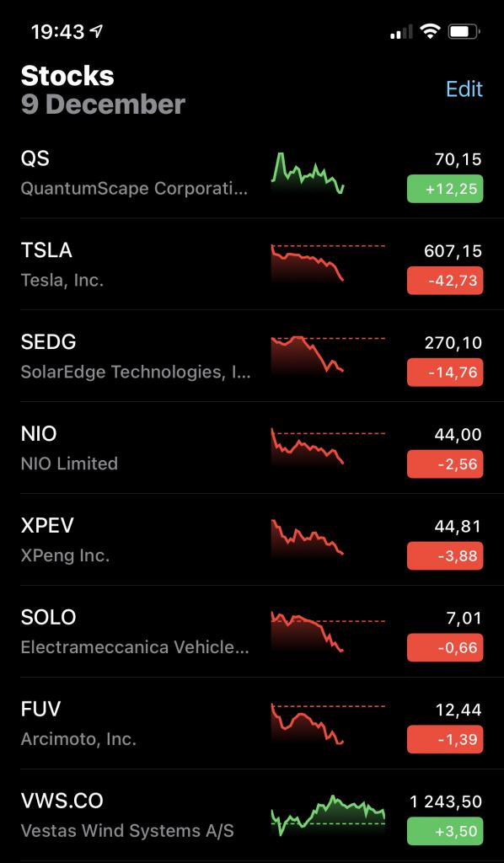Open the QS QuantumScape stock row
The height and width of the screenshot is (863, 504).
coord(252,173)
